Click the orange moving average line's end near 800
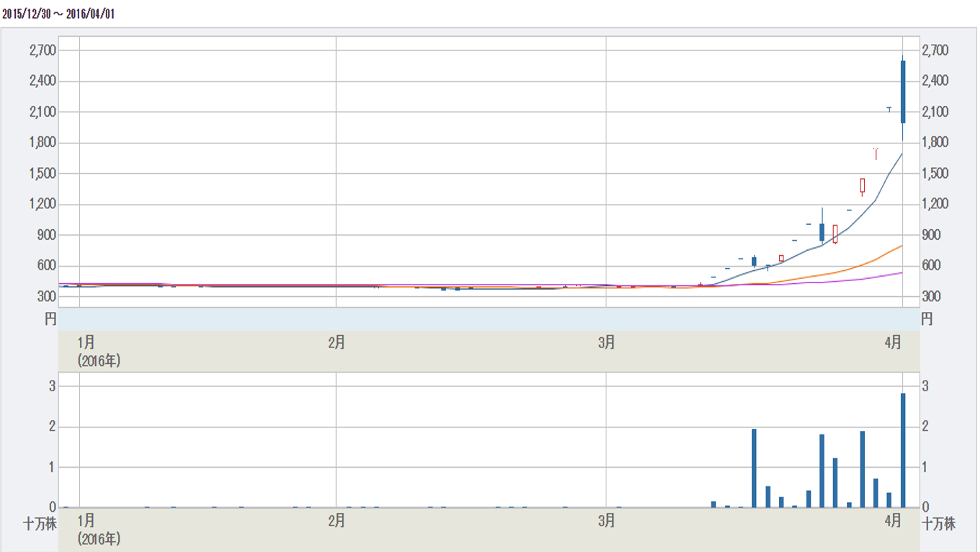The width and height of the screenshot is (980, 552). tap(902, 246)
